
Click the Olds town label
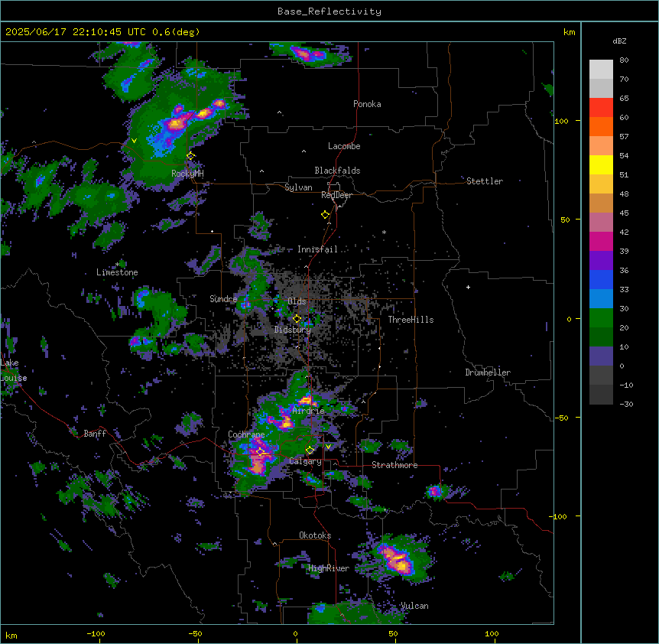pyautogui.click(x=297, y=301)
